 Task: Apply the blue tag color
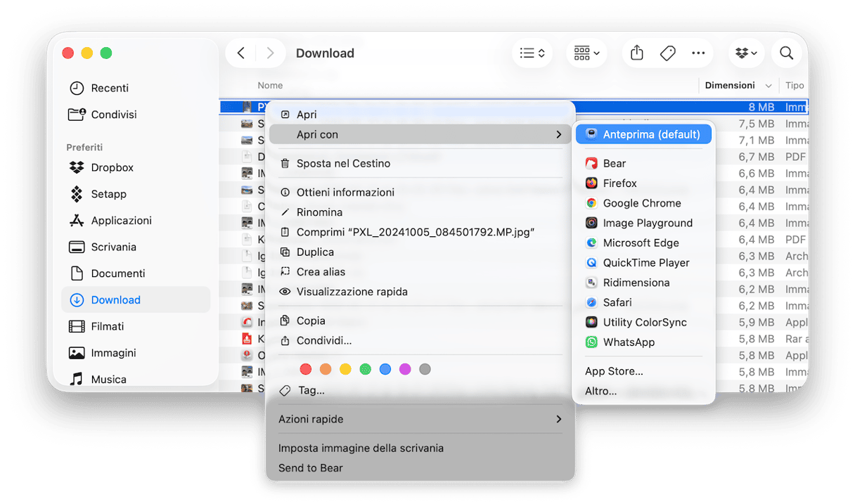coord(385,369)
